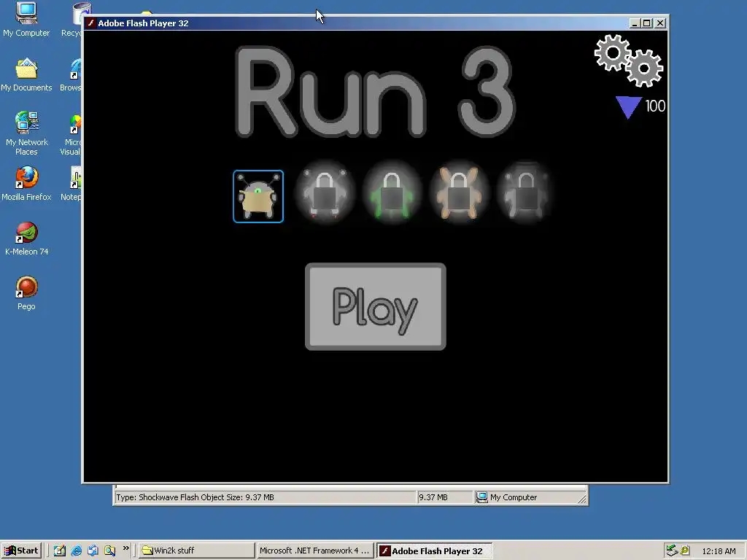Open the Start menu
Image resolution: width=747 pixels, height=560 pixels.
21,551
